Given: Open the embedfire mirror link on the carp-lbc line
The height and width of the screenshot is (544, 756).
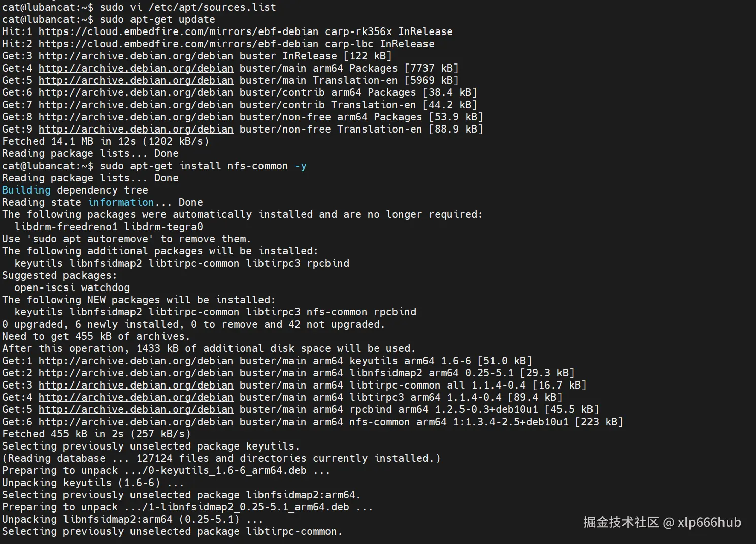Looking at the screenshot, I should point(178,44).
